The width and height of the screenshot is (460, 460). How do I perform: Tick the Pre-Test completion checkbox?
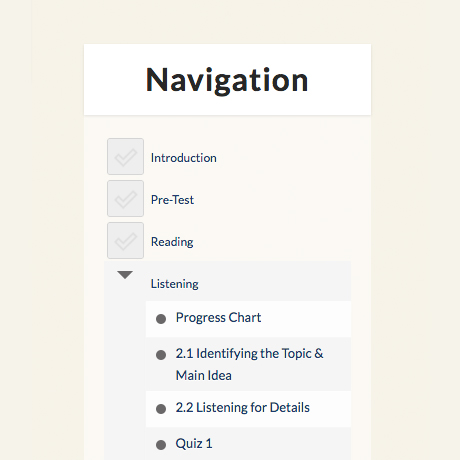pos(125,198)
